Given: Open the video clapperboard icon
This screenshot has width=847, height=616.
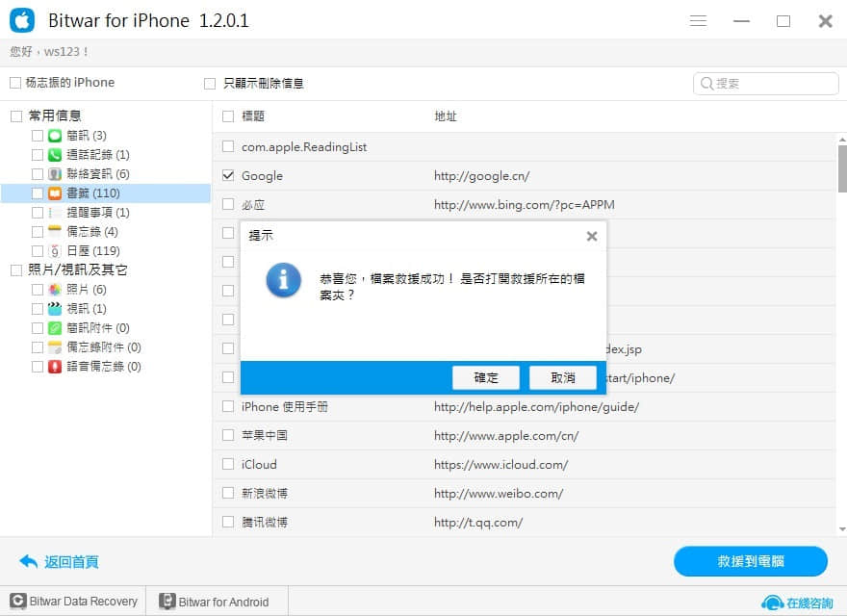Looking at the screenshot, I should pyautogui.click(x=55, y=309).
